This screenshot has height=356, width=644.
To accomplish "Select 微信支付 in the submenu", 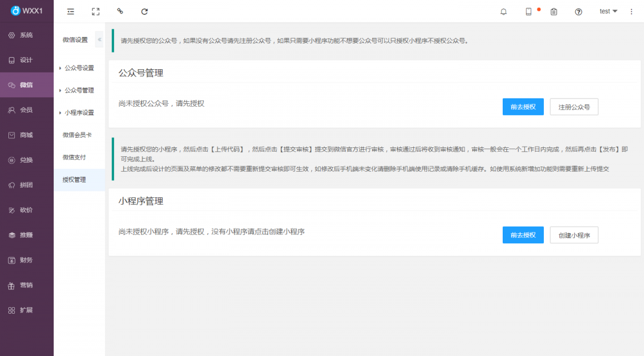I will [75, 157].
